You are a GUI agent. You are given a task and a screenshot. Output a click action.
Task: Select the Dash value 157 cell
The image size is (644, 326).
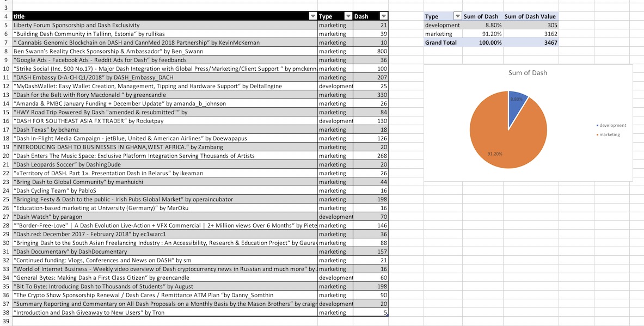371,251
